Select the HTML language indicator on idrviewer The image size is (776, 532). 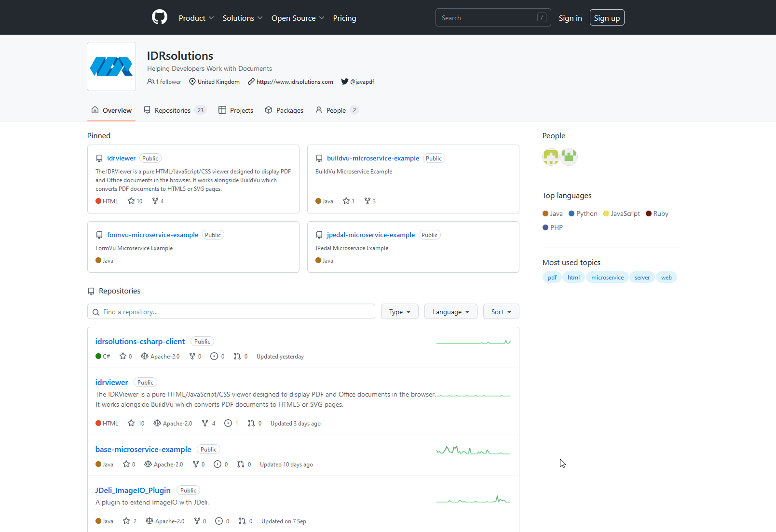pyautogui.click(x=106, y=423)
